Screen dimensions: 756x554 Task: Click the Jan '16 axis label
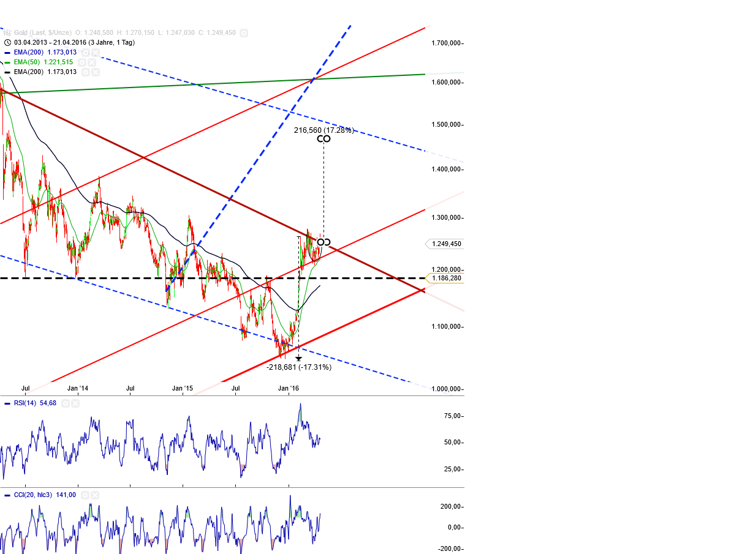288,388
